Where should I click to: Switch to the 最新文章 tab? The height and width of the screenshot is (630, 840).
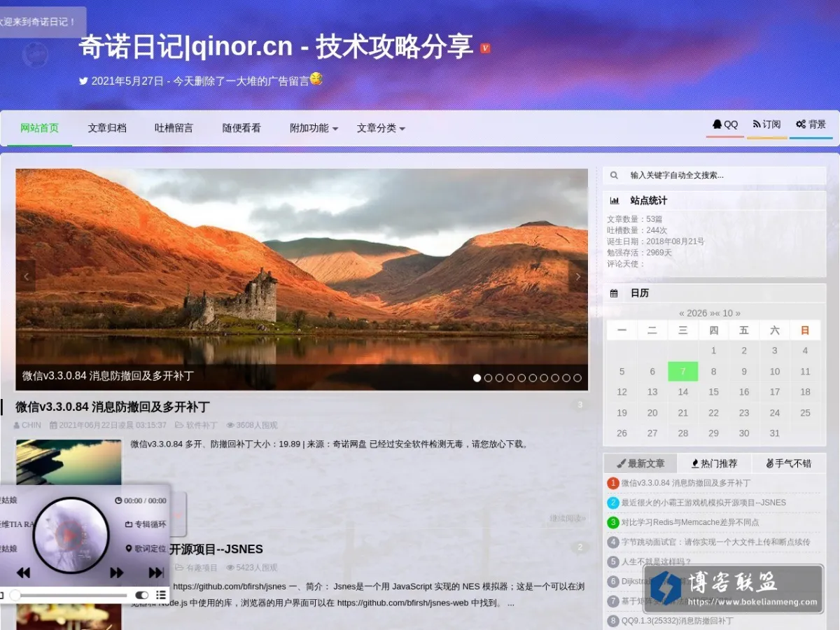(x=640, y=463)
